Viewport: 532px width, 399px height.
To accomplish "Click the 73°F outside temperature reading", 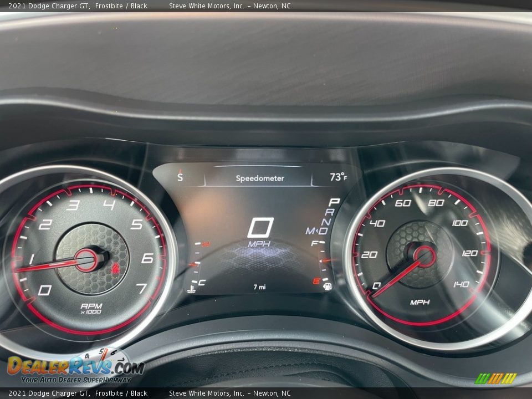I will (x=338, y=177).
